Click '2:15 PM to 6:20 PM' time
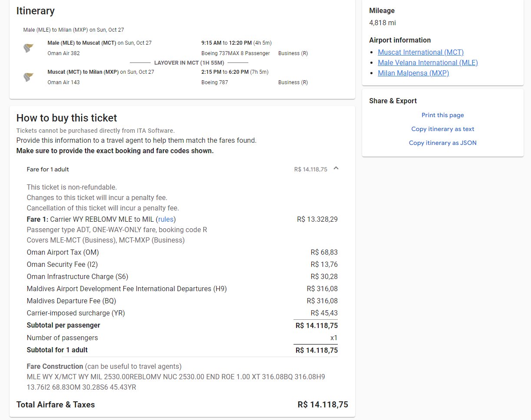This screenshot has height=420, width=531. 225,72
